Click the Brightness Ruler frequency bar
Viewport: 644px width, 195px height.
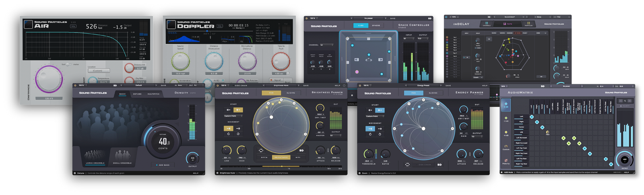[x=281, y=166]
